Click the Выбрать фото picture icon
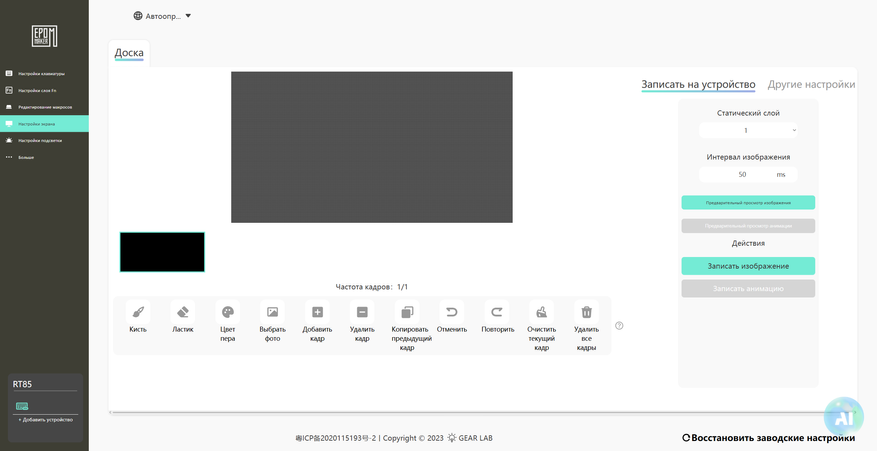Screen dimensions: 877x451 click(272, 312)
